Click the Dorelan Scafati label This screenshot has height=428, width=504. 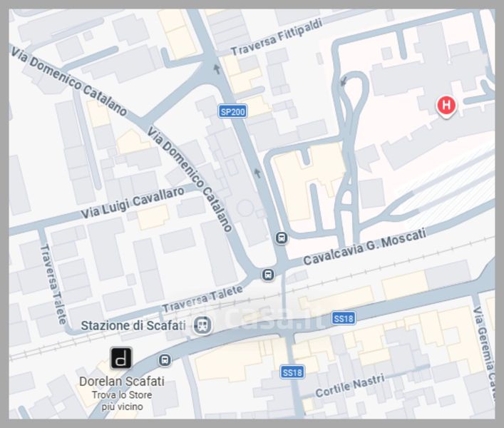(122, 382)
